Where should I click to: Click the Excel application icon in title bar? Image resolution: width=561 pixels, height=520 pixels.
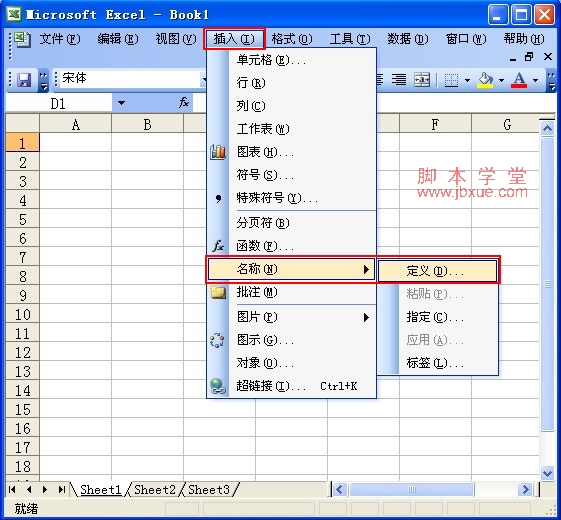coord(14,14)
